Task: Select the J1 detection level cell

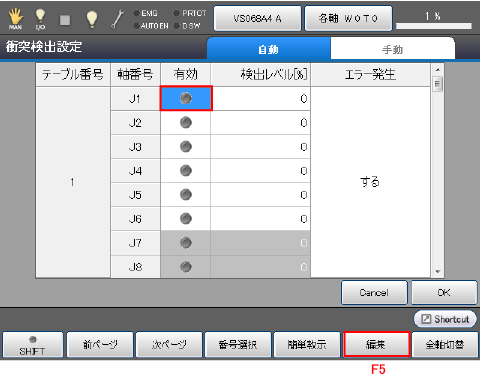Action: coord(261,99)
